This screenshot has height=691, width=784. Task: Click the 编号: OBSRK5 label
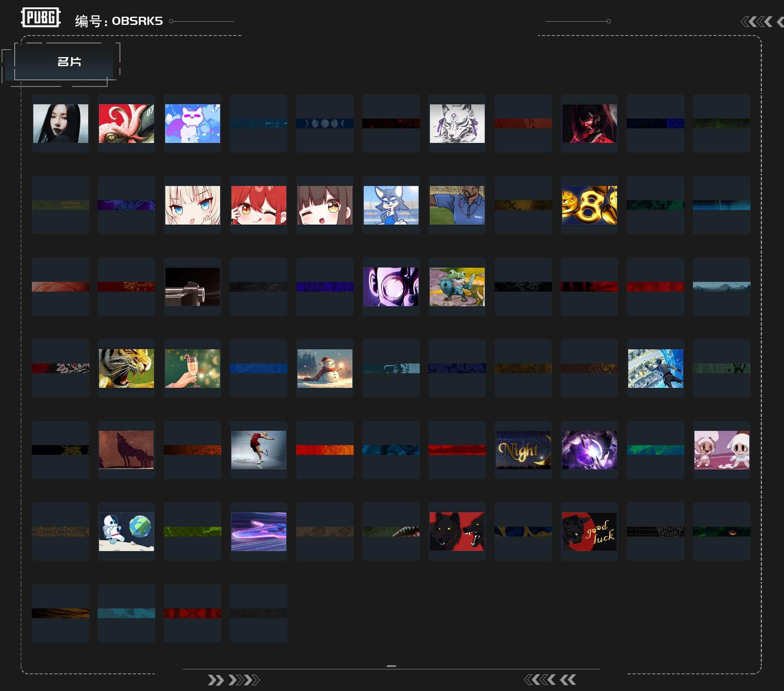tap(119, 21)
